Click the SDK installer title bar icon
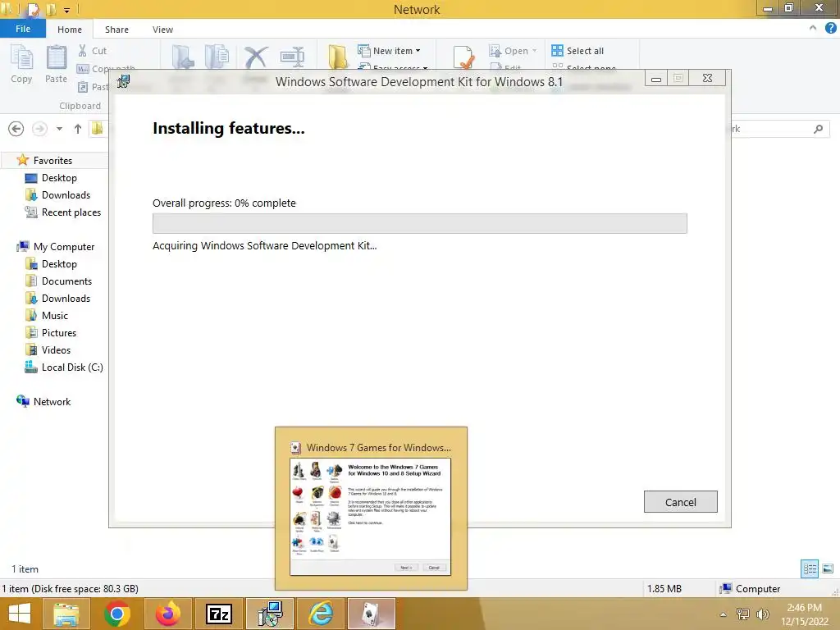 [124, 81]
